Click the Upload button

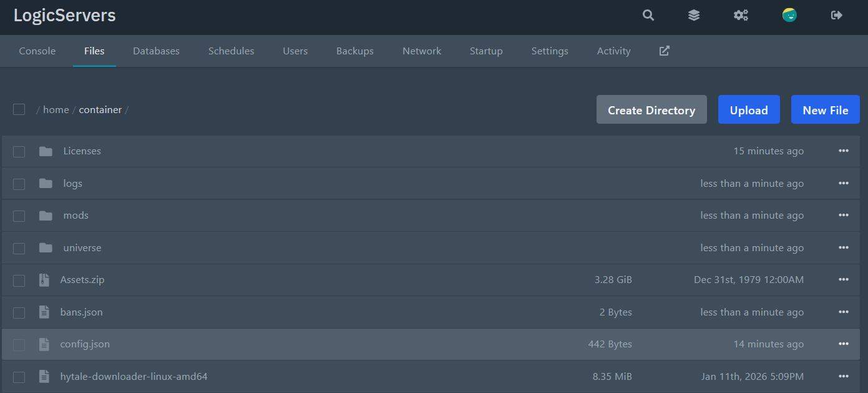[x=749, y=109]
